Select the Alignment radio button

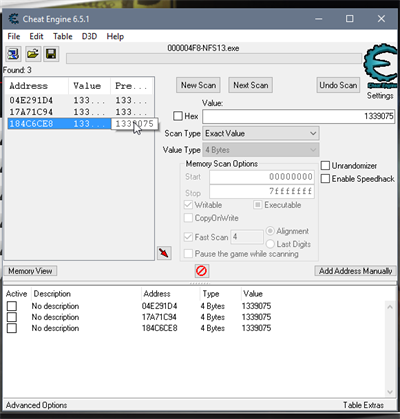coord(270,231)
